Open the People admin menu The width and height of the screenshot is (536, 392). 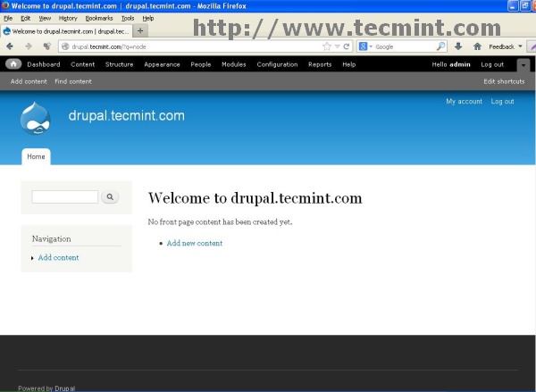tap(201, 64)
